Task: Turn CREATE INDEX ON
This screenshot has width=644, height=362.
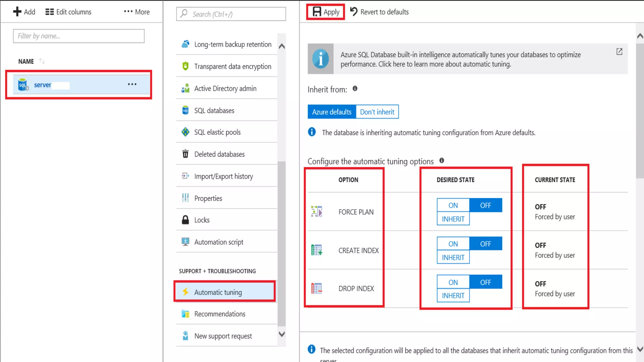Action: tap(453, 244)
